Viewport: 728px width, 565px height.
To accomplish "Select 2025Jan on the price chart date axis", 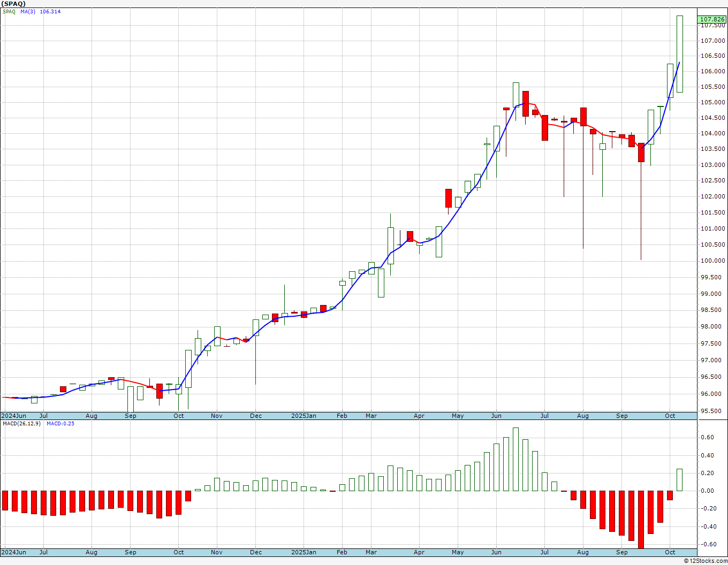I will click(x=304, y=416).
